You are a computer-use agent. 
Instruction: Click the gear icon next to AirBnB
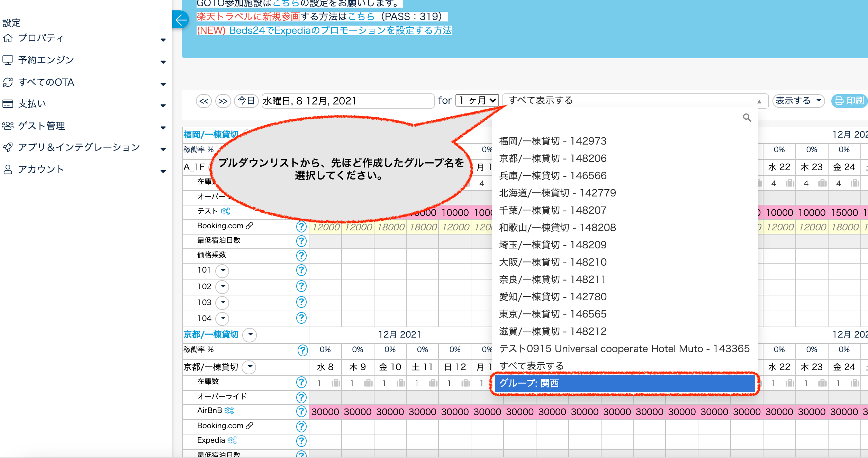click(229, 411)
